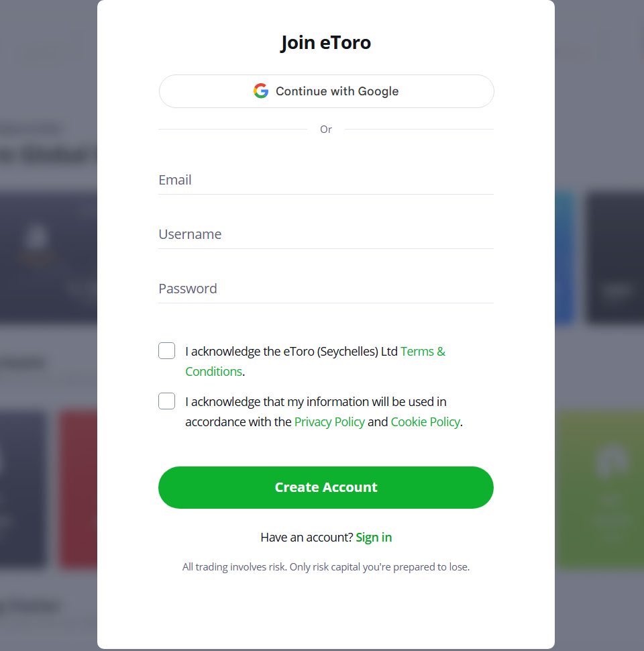Screen dimensions: 644x651
Task: Open the Sign in link
Action: (374, 537)
